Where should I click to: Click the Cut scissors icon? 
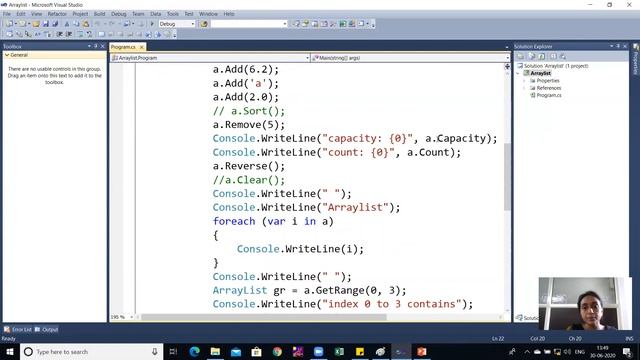click(67, 24)
